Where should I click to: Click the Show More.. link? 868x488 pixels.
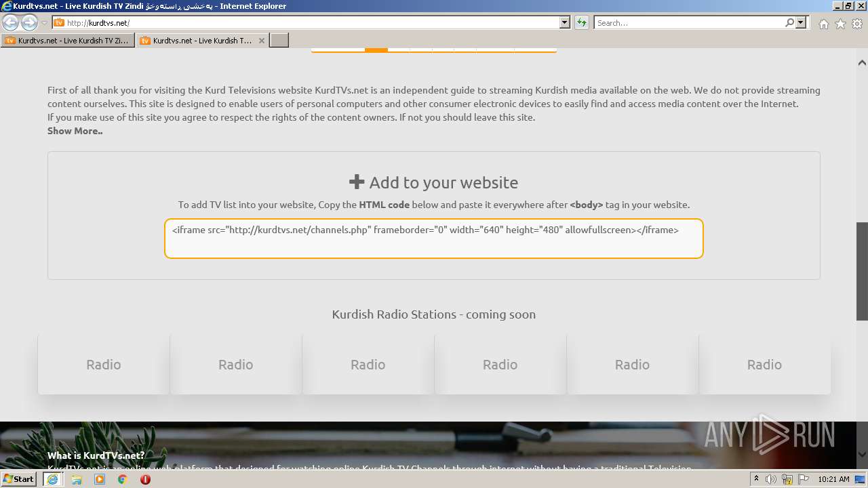[x=75, y=131]
